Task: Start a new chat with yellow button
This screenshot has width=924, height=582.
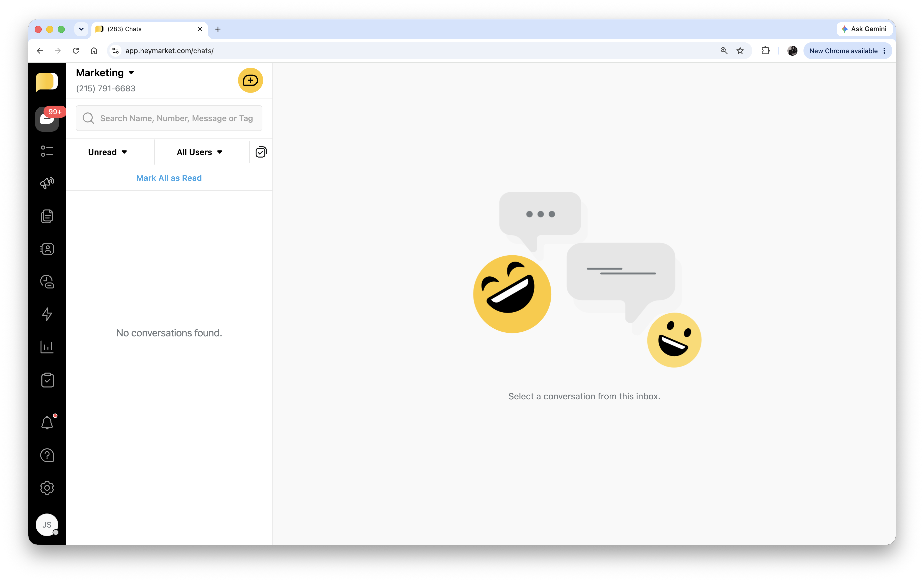Action: 250,81
